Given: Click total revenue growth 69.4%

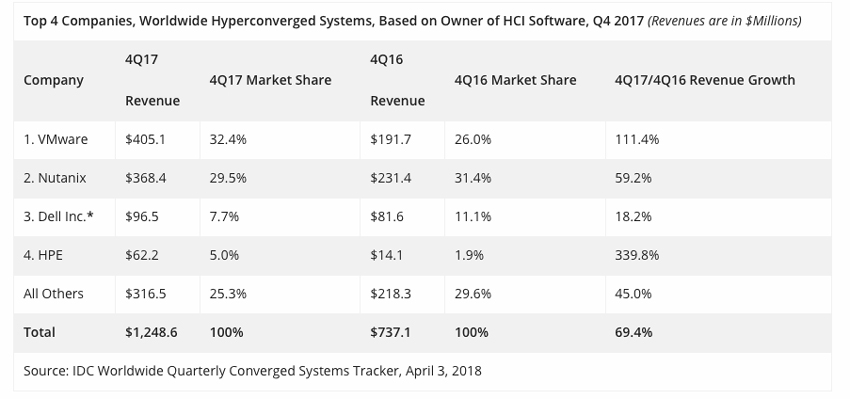Looking at the screenshot, I should click(x=633, y=332).
